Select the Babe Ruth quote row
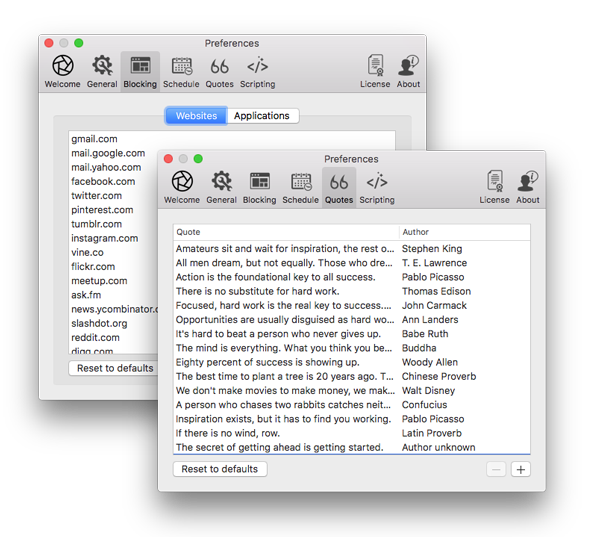Screen dimensions: 600x537 (x=352, y=334)
